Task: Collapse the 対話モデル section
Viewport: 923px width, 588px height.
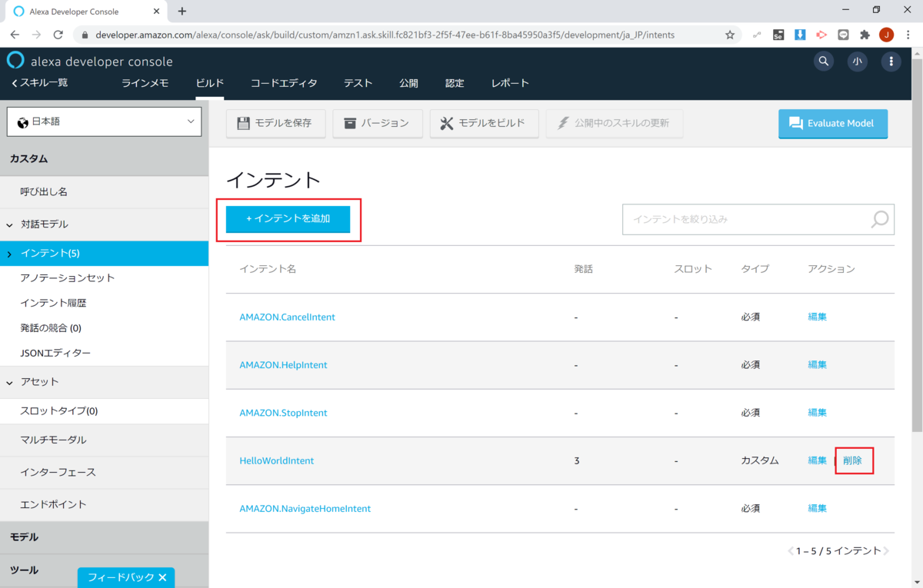Action: 11,224
